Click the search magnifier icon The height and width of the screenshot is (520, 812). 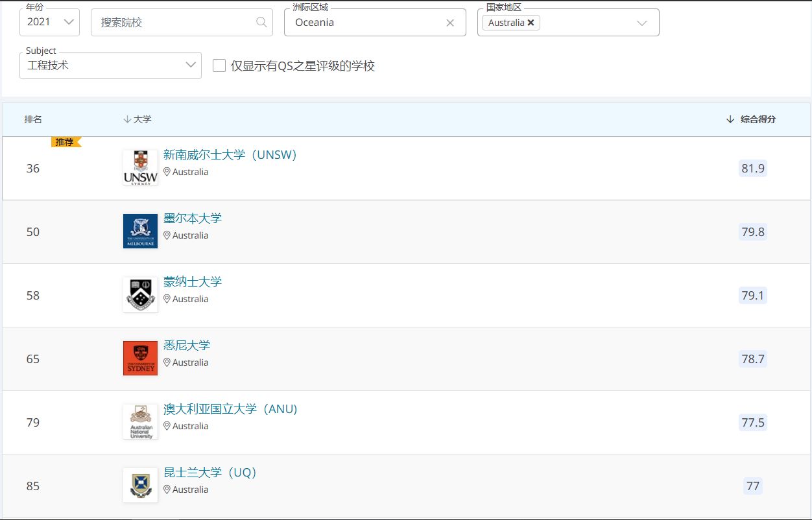point(261,22)
